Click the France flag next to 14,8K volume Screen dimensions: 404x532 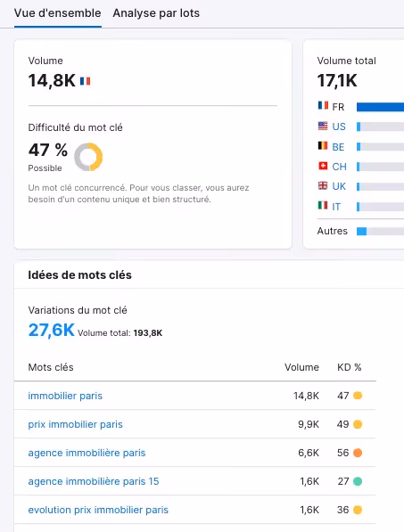click(86, 81)
